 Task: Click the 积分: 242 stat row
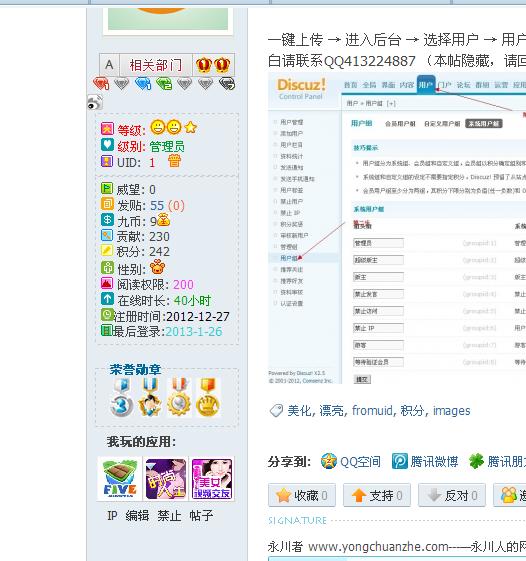tap(136, 252)
